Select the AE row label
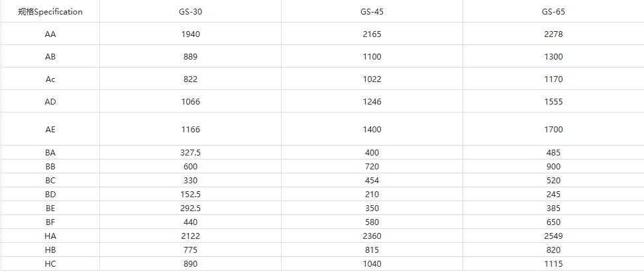This screenshot has height=272, width=644. pyautogui.click(x=50, y=129)
